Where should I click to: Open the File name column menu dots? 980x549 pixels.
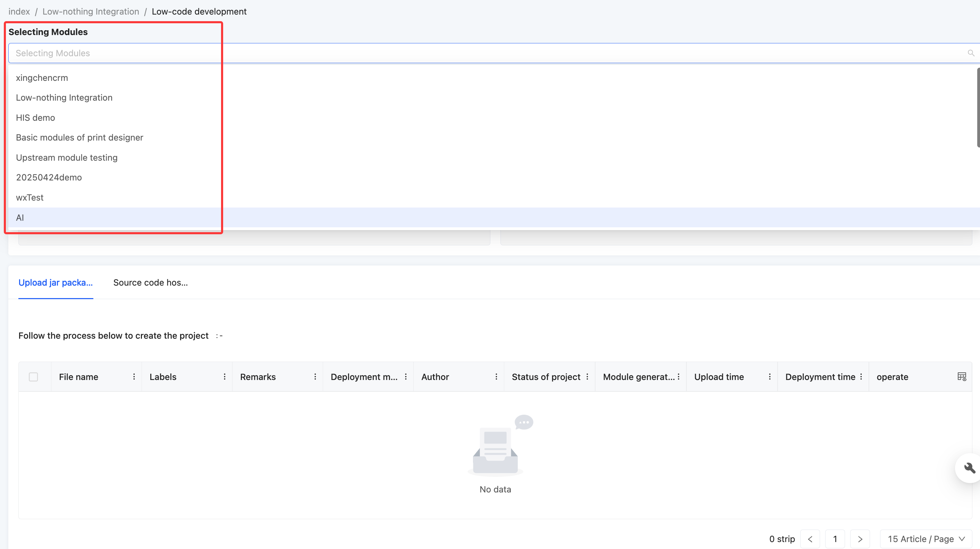(134, 377)
